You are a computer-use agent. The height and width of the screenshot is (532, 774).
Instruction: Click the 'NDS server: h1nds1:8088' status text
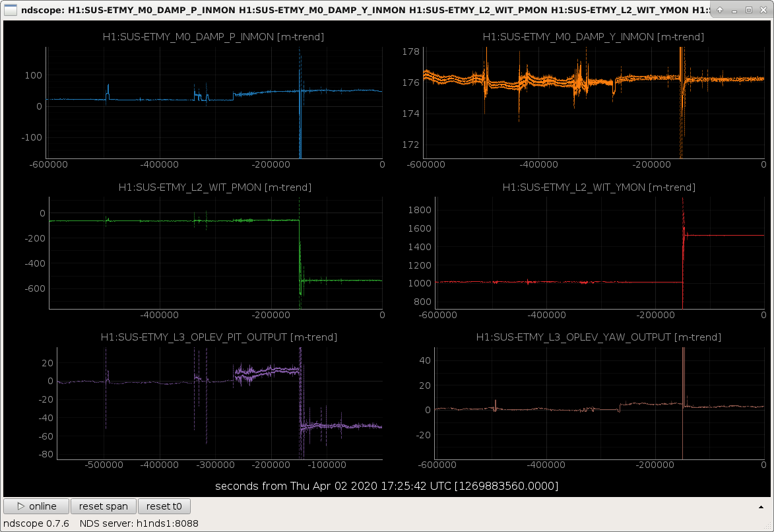[x=139, y=523]
